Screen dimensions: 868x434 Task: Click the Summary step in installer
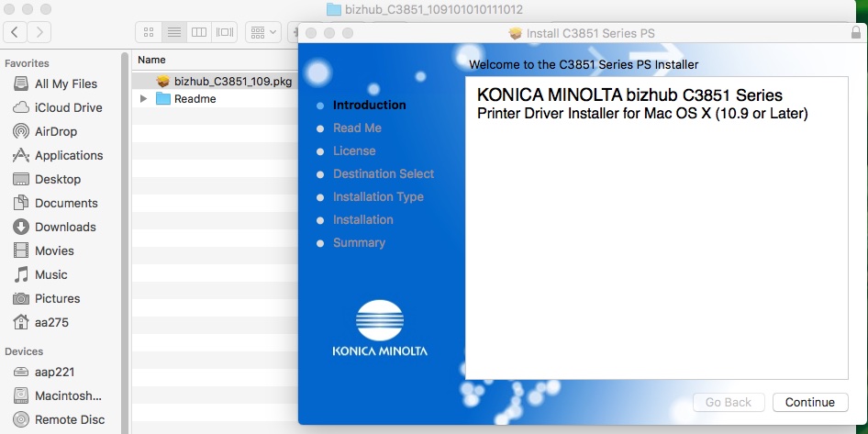[x=359, y=242]
